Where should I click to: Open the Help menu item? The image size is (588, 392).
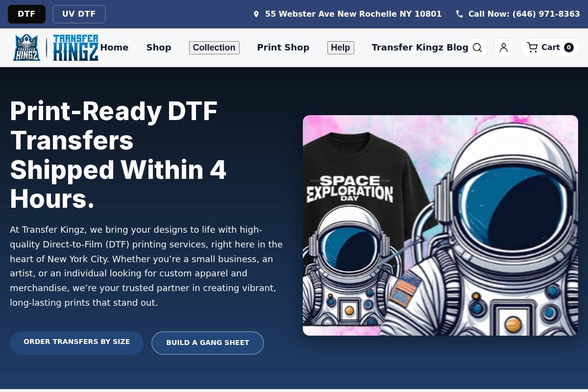click(x=341, y=48)
